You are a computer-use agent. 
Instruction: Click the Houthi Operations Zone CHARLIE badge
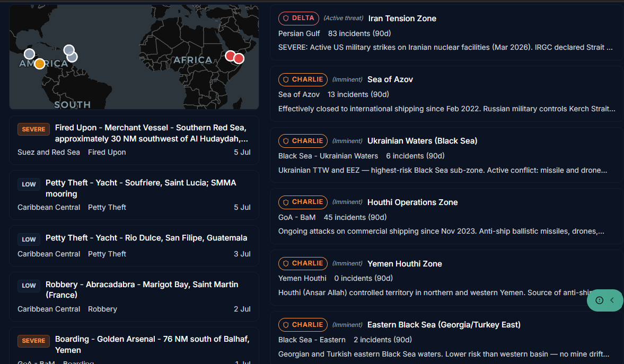[303, 202]
